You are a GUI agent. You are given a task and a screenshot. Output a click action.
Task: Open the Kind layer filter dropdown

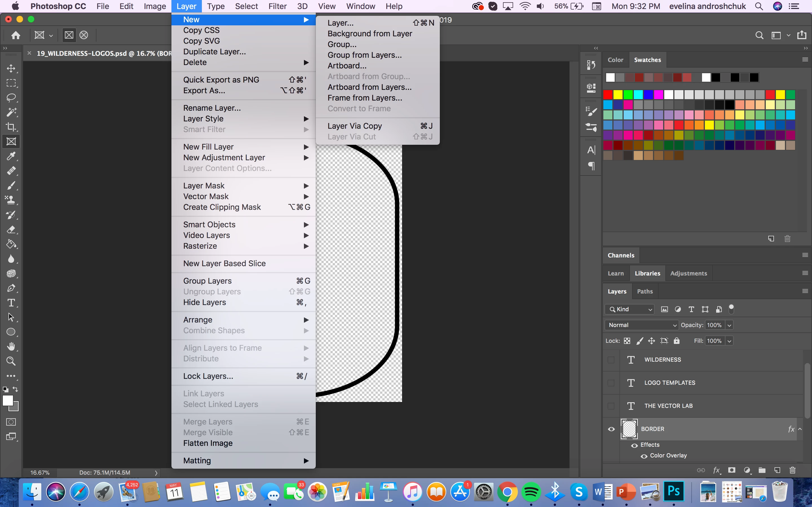630,309
